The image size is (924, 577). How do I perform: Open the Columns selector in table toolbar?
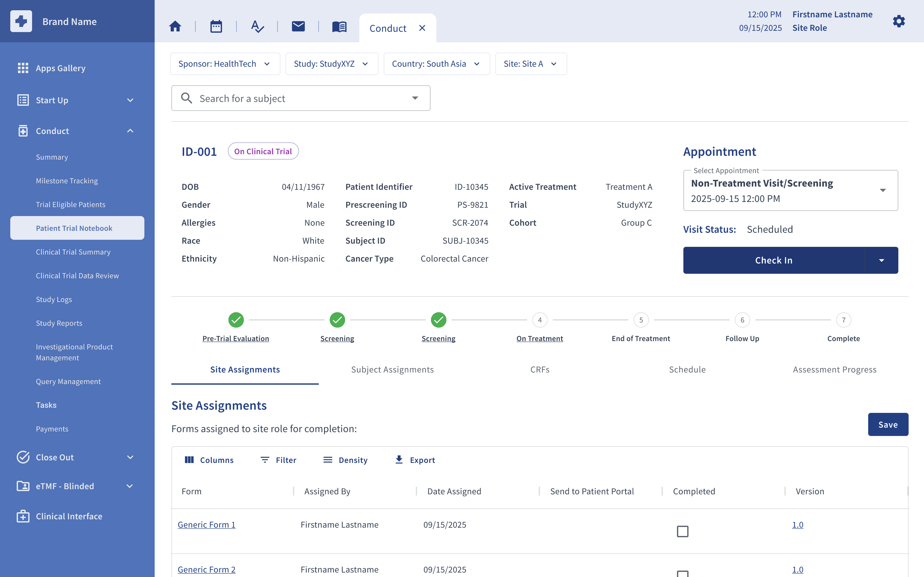point(209,460)
